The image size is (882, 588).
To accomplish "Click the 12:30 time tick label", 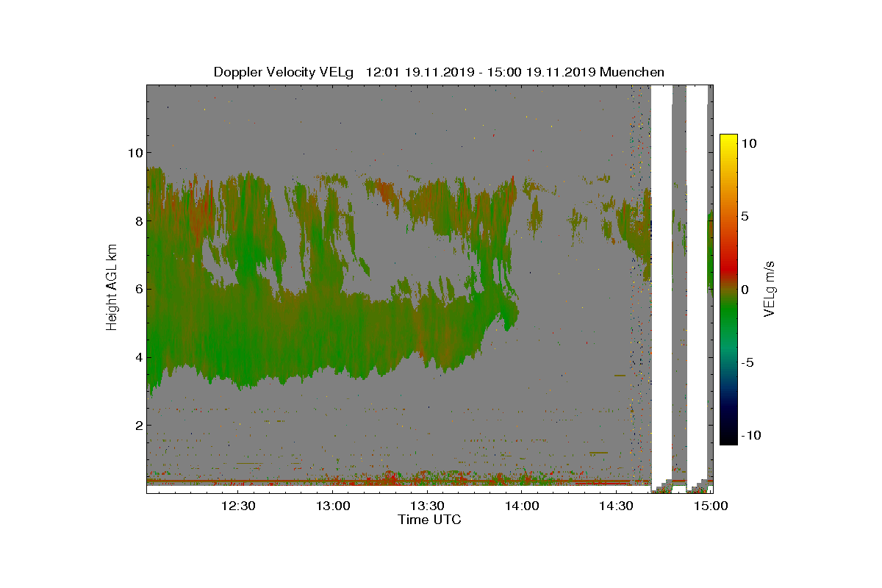I will 238,506.
